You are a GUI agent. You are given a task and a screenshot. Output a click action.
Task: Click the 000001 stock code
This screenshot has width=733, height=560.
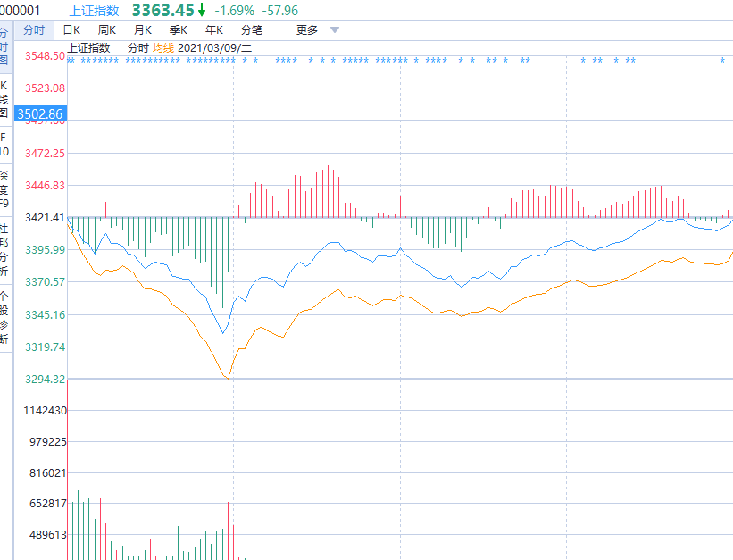(21, 10)
